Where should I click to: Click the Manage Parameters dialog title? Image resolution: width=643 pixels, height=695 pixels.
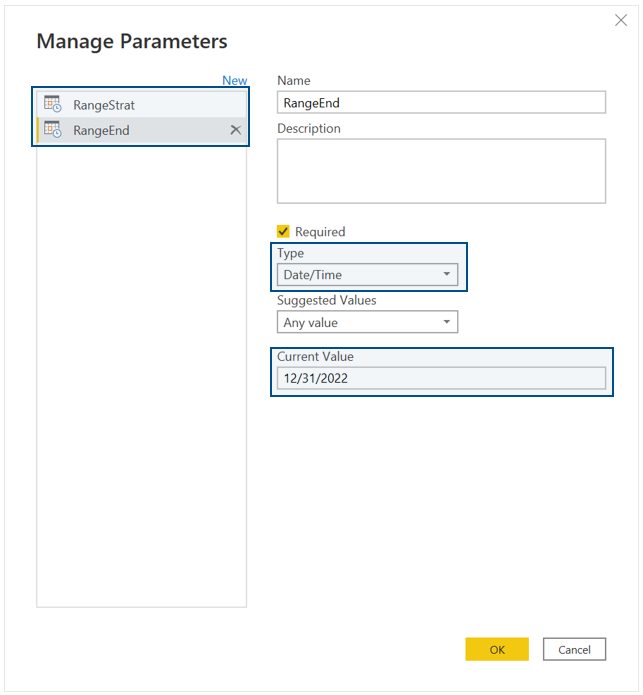point(132,41)
